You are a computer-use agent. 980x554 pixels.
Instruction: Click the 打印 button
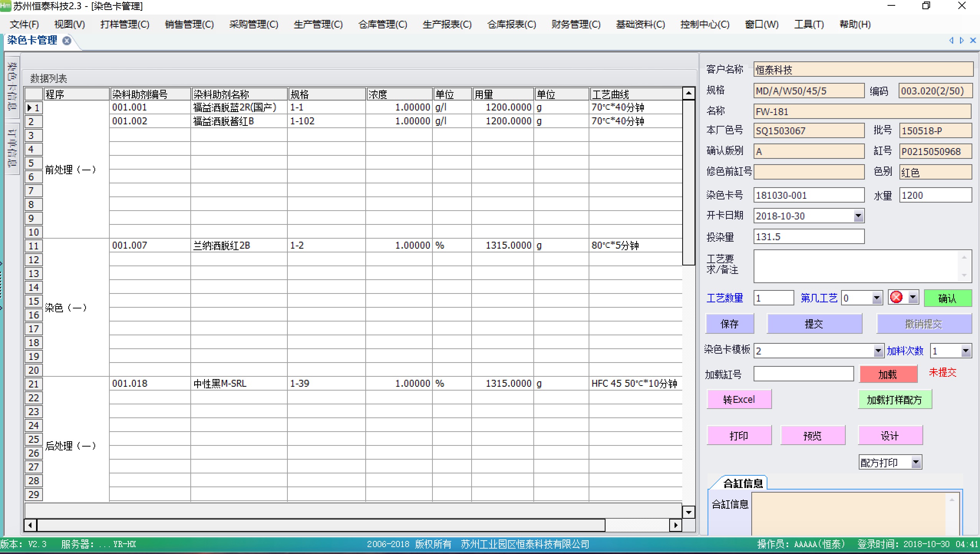tap(739, 435)
